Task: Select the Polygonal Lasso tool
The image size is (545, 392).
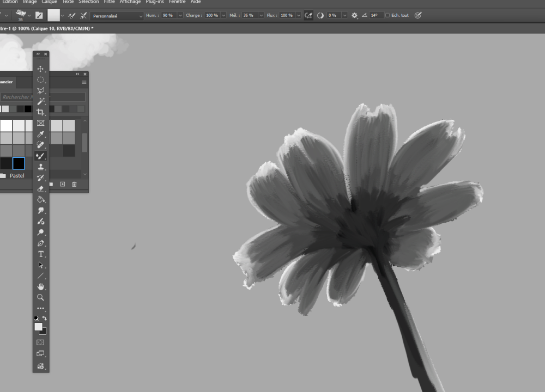Action: pos(41,90)
